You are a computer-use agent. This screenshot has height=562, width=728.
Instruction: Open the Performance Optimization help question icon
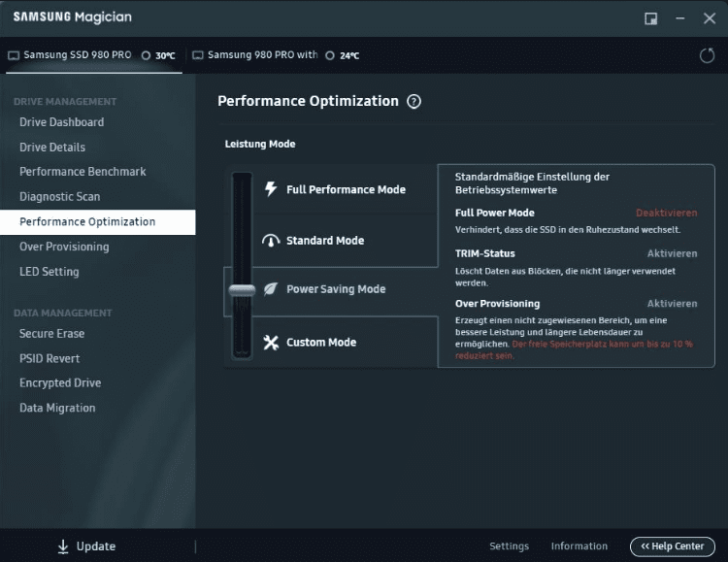pyautogui.click(x=414, y=101)
